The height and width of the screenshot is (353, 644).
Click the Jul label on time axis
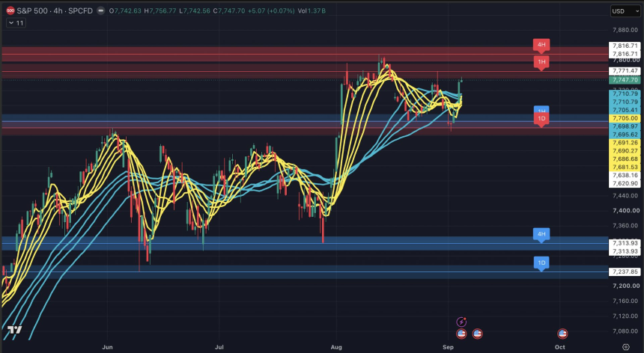click(219, 347)
